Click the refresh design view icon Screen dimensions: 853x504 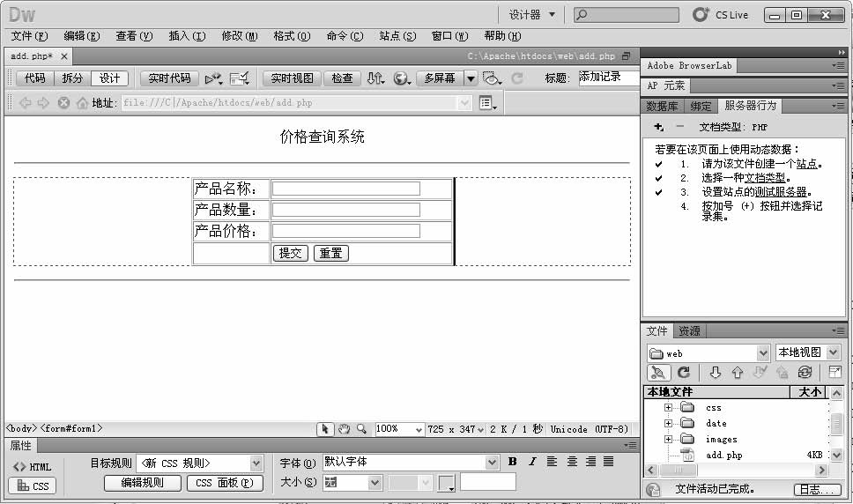(x=516, y=78)
